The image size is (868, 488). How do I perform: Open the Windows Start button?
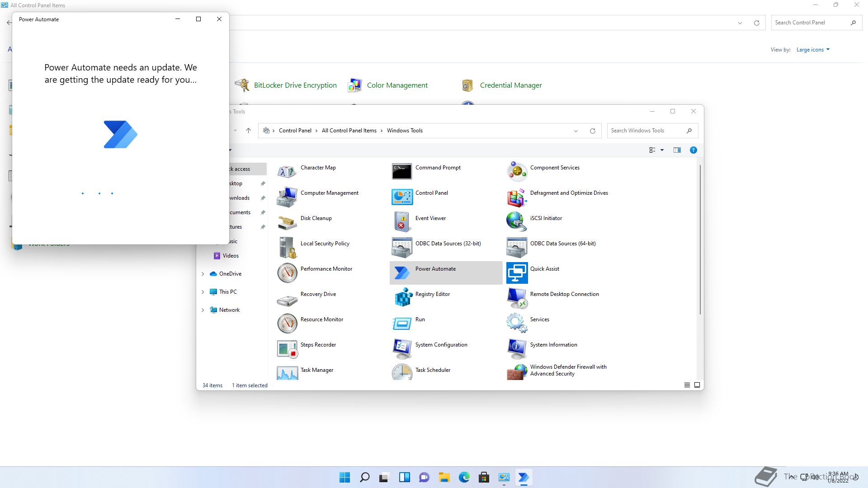coord(344,477)
